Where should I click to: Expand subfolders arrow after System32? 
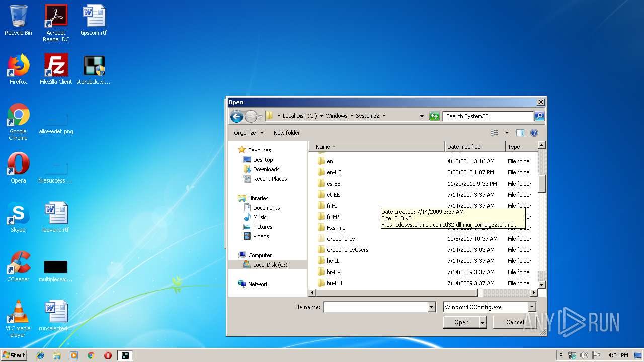[384, 116]
